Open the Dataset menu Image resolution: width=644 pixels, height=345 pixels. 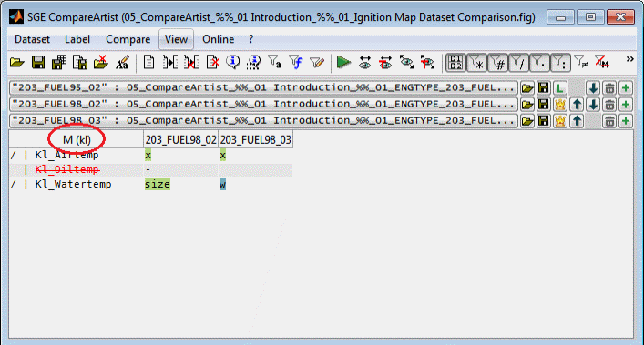coord(32,39)
